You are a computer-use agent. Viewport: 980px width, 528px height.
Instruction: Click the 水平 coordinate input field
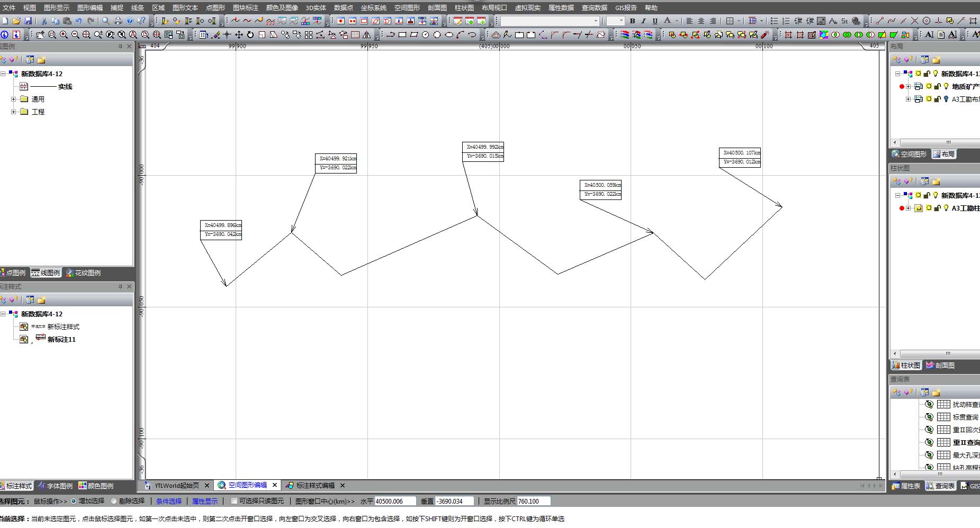pyautogui.click(x=395, y=501)
